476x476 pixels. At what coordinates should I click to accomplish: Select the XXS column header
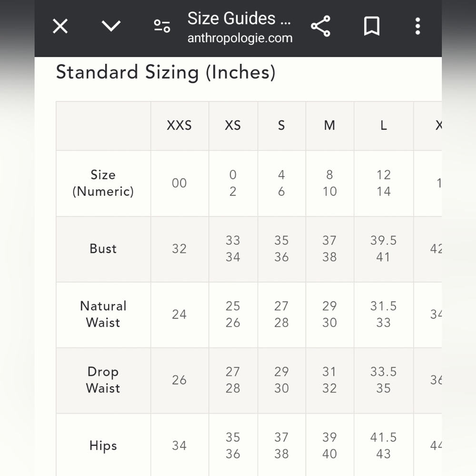point(179,125)
